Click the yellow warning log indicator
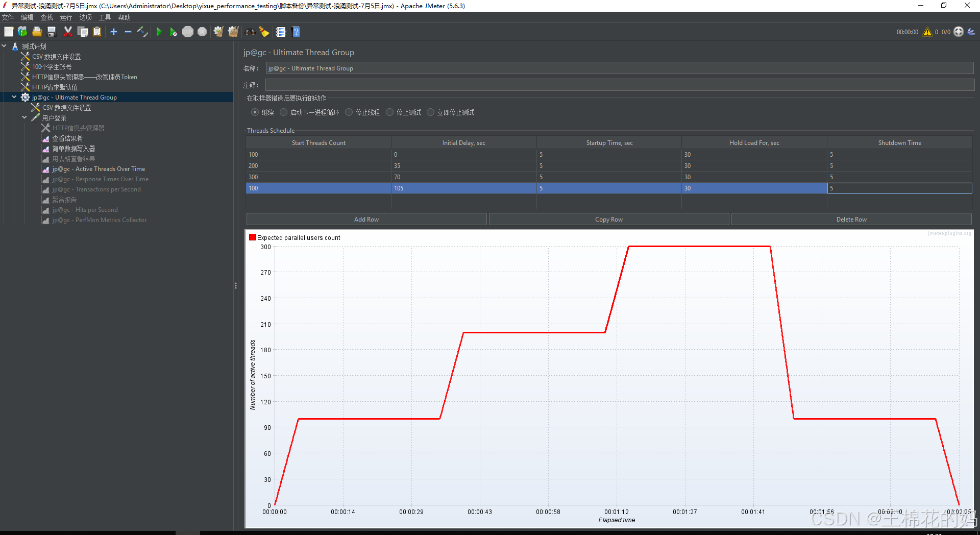This screenshot has height=535, width=980. click(x=927, y=32)
